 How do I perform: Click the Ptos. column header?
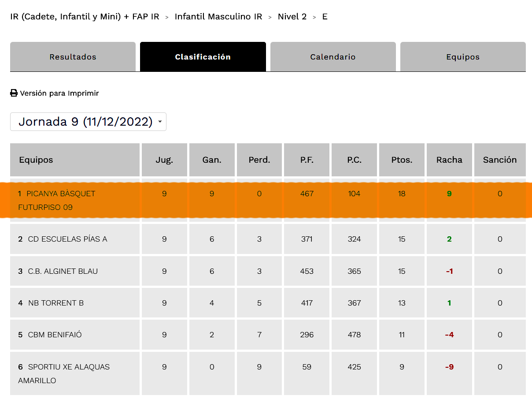coord(402,160)
